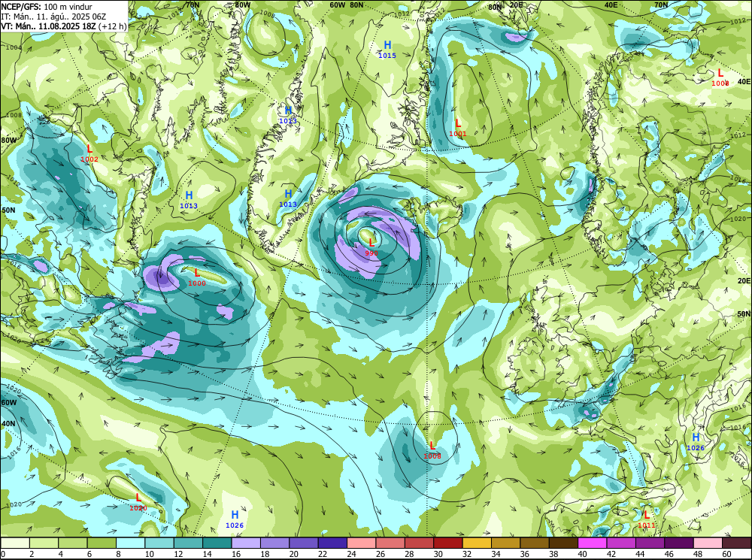752x560 pixels.
Task: Click the '40N' latitude label
Action: pyautogui.click(x=8, y=424)
